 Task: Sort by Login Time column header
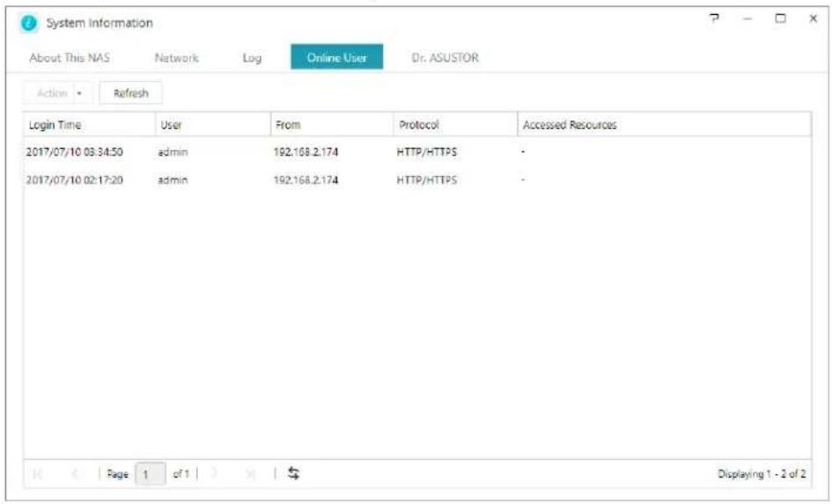(x=89, y=125)
